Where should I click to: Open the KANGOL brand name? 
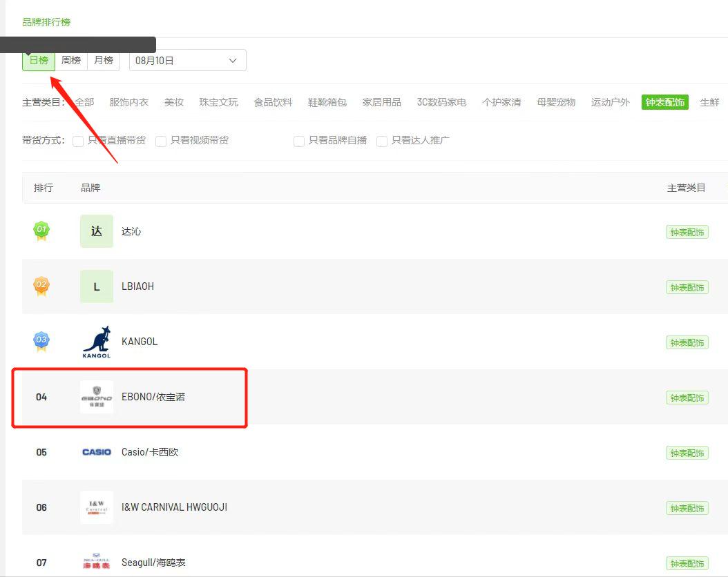coord(140,342)
